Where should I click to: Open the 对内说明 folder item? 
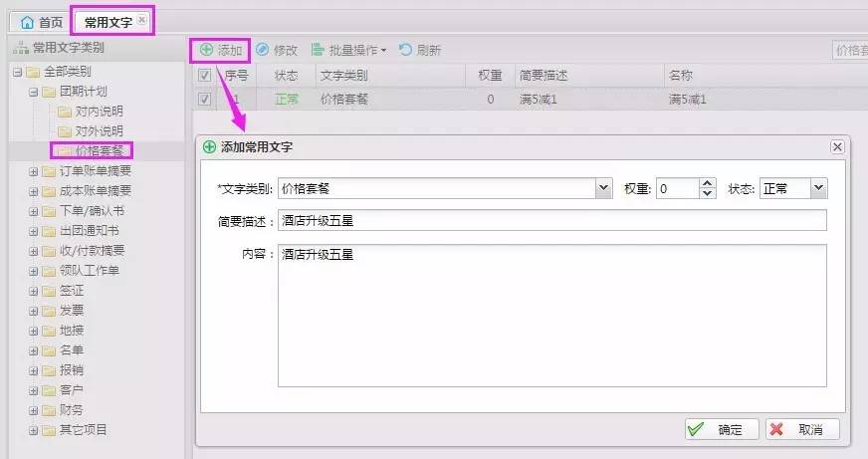99,112
